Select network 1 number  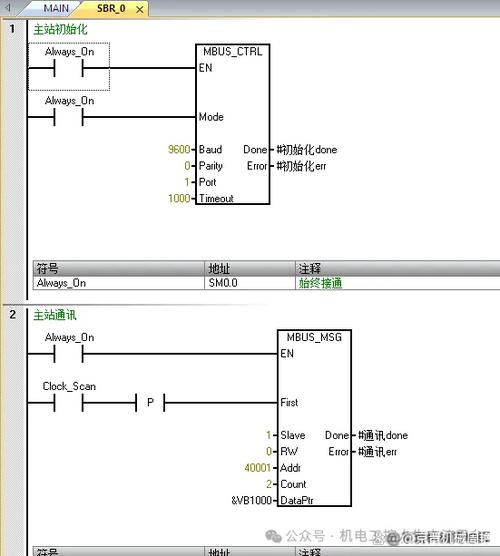tap(12, 28)
